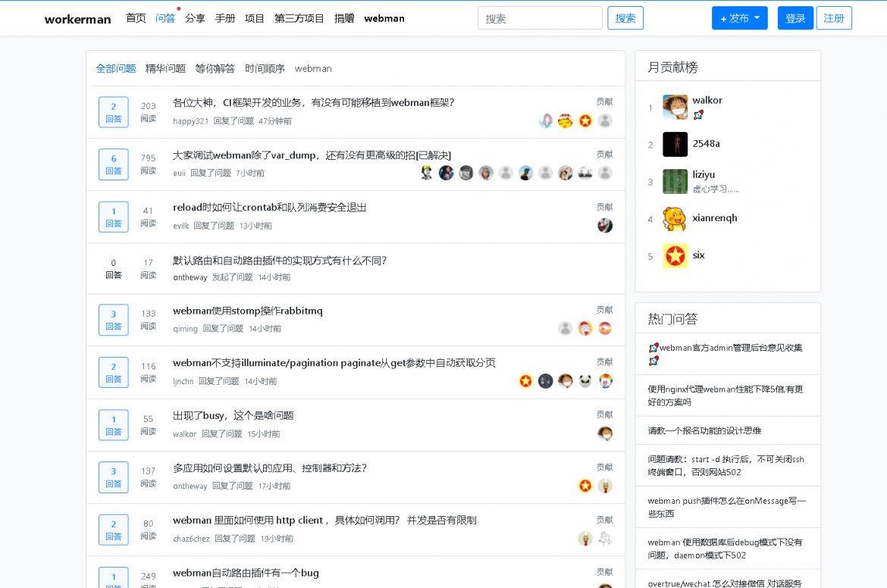Click red star contributor avatar on 多应用 question
Image resolution: width=887 pixels, height=588 pixels.
[585, 486]
